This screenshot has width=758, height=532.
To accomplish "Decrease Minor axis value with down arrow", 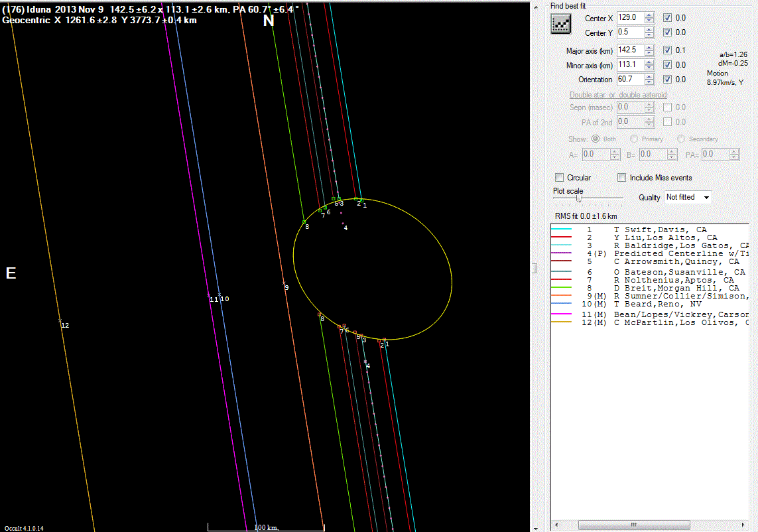I will coord(649,68).
